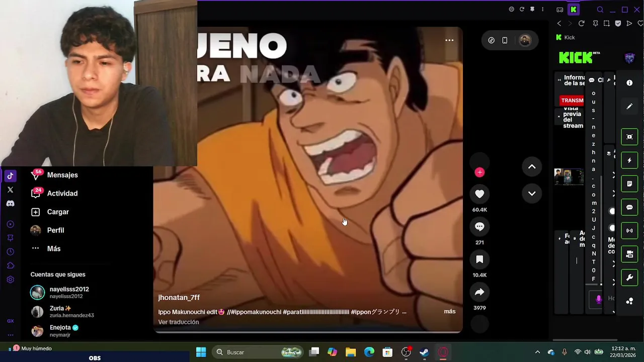Open the sidebar three-dots setup menu

pos(10,335)
